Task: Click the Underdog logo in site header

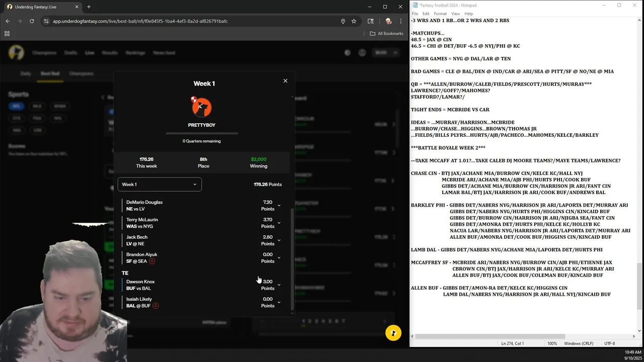Action: pyautogui.click(x=17, y=52)
